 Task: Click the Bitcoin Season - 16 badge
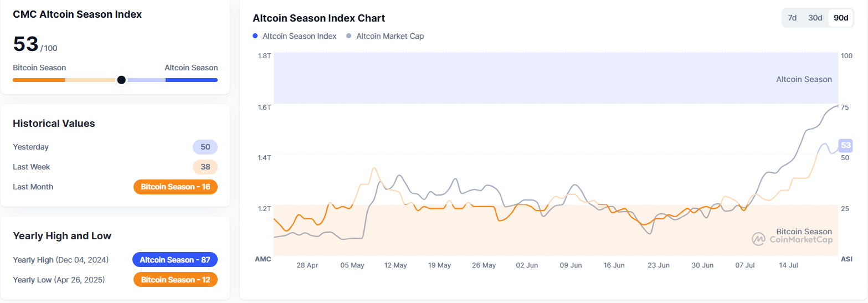175,187
